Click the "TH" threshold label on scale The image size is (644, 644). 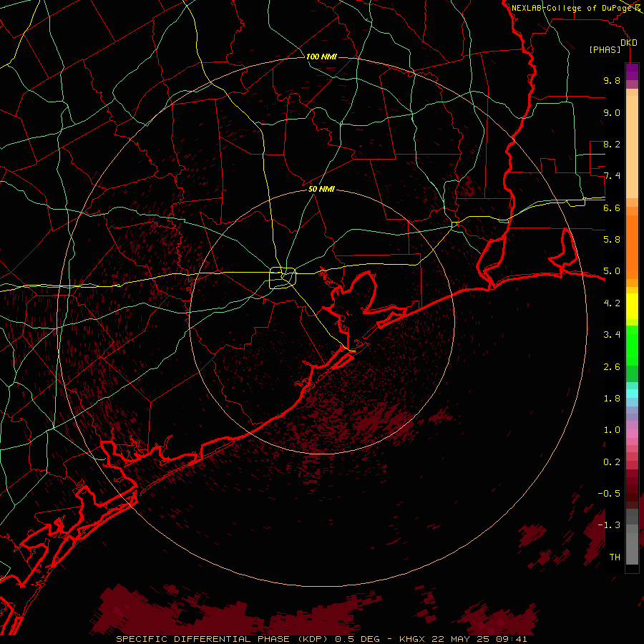pos(615,557)
